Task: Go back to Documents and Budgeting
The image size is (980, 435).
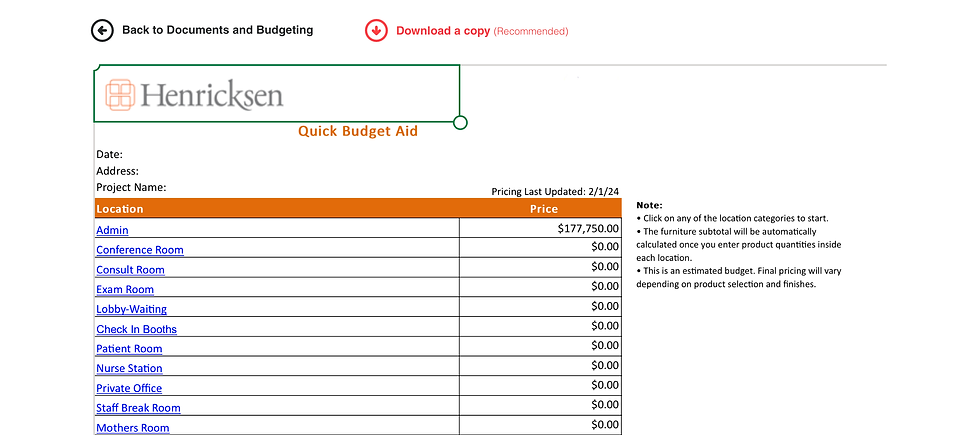Action: [218, 30]
